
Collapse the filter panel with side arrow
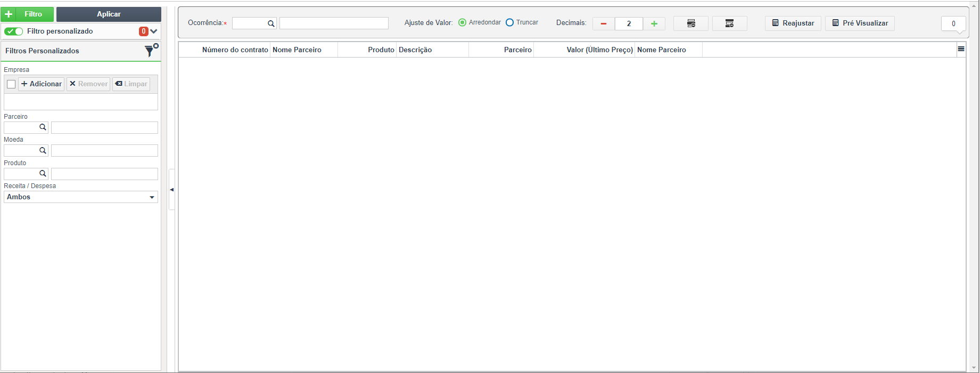[171, 190]
